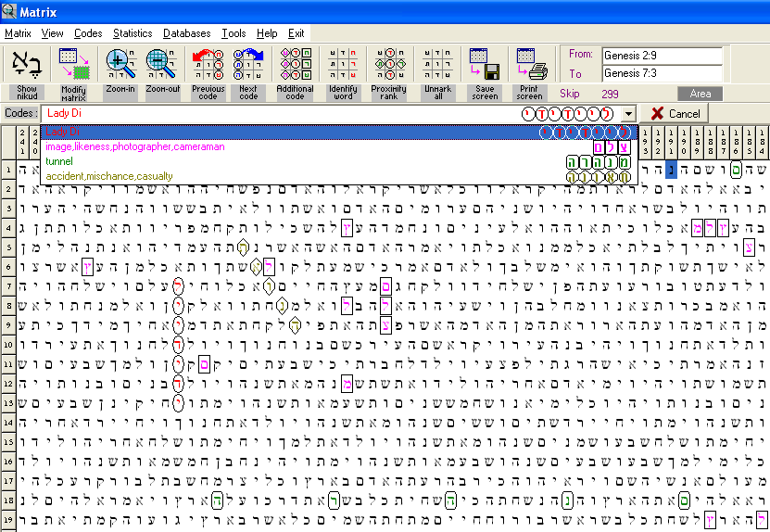
Task: Select the highlighted Lady Di list entry
Action: tap(339, 132)
